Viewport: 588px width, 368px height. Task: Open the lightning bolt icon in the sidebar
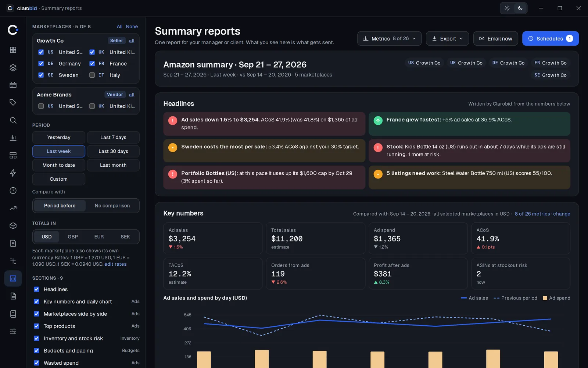13,173
